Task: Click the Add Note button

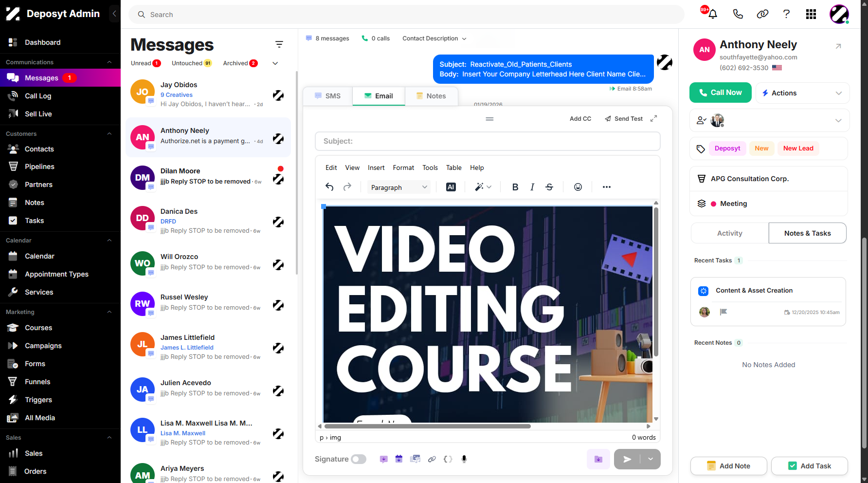Action: pos(729,466)
